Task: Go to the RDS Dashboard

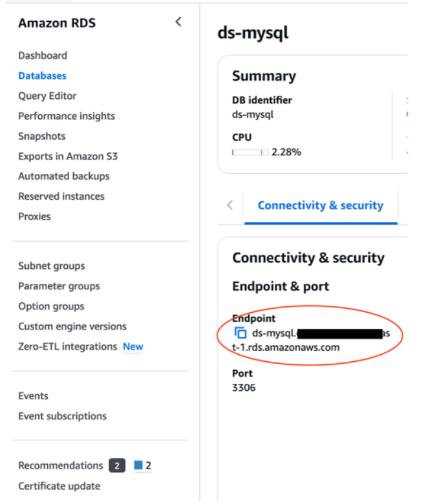Action: [43, 56]
